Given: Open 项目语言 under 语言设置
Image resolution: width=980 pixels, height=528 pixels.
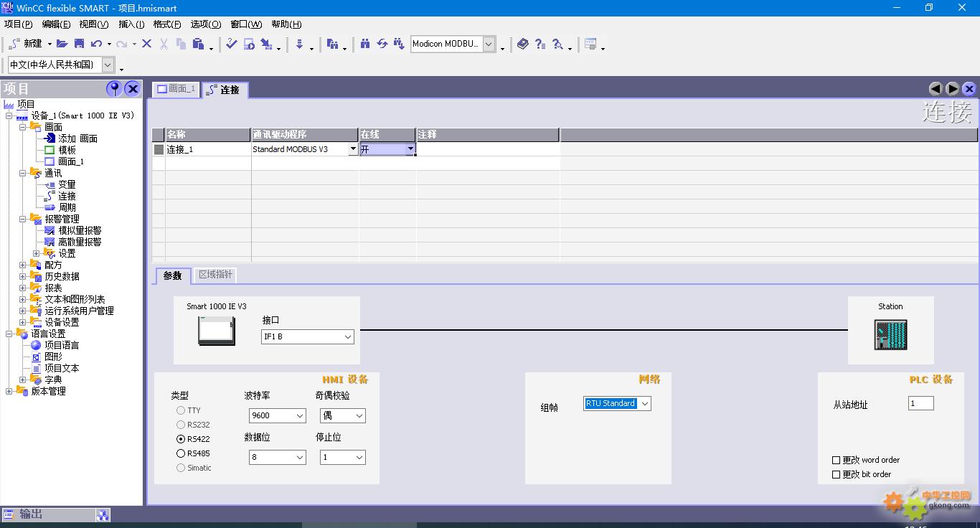Looking at the screenshot, I should [x=62, y=345].
